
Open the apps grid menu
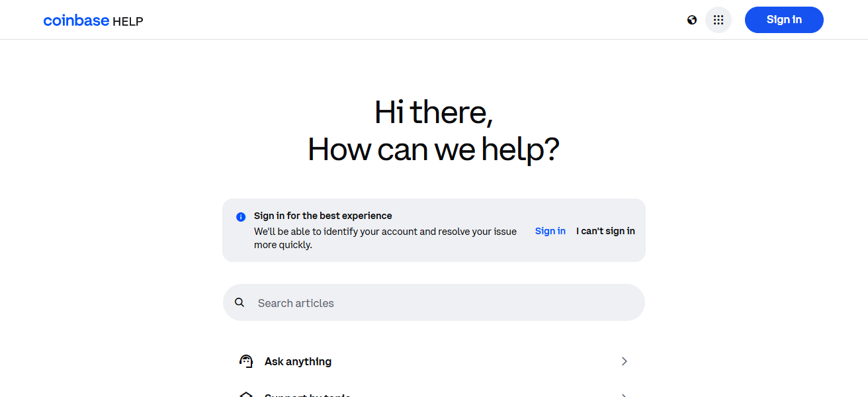tap(718, 20)
